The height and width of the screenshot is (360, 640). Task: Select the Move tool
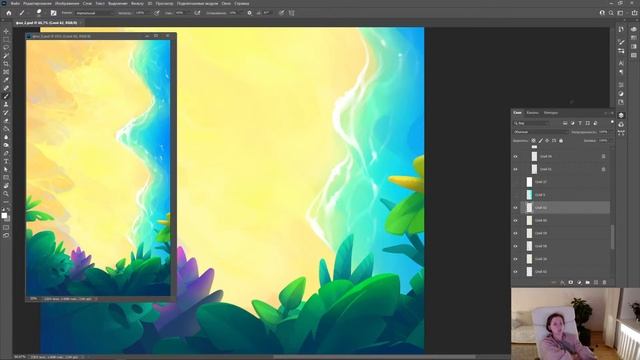tap(6, 31)
